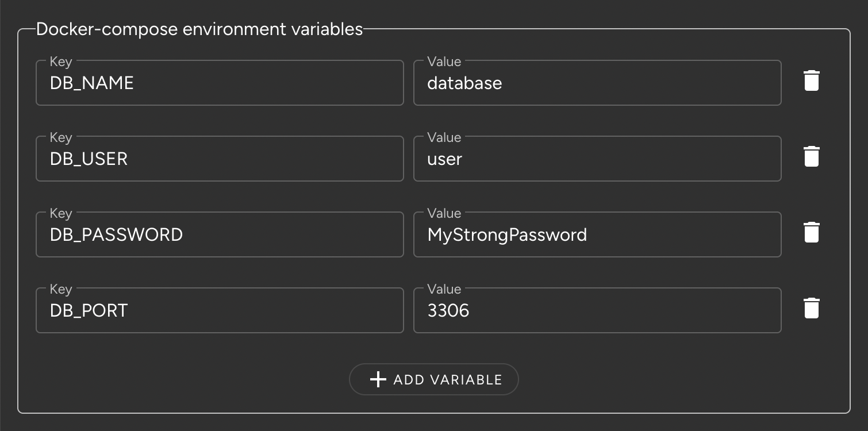Edit the MyStrongPassword value field
The width and height of the screenshot is (868, 431).
pyautogui.click(x=597, y=234)
